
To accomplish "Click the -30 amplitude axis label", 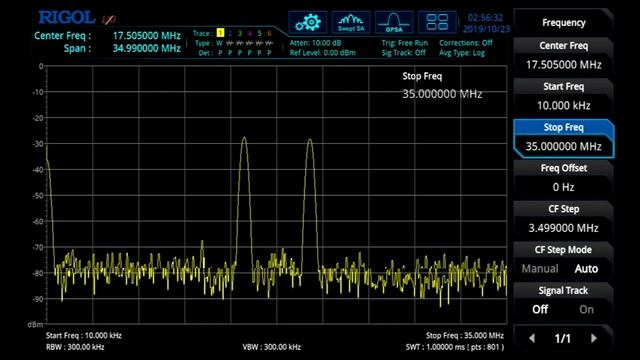I will coord(38,144).
